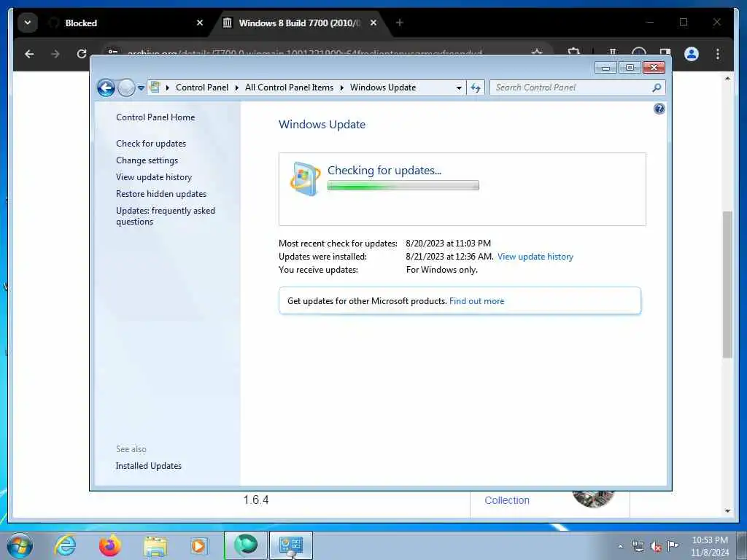Click the network tray icon

(x=638, y=547)
